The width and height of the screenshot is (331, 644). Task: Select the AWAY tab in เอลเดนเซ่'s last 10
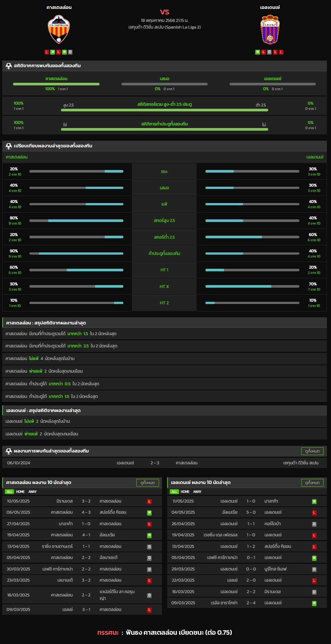coord(197,492)
